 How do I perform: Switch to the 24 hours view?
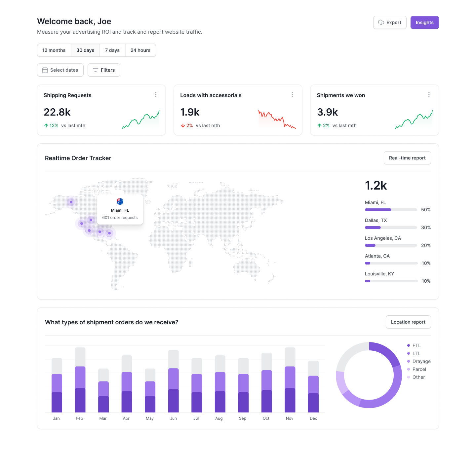click(140, 50)
